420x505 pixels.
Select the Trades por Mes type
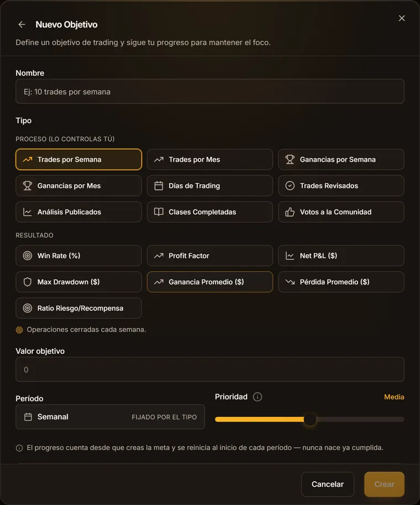tap(210, 160)
